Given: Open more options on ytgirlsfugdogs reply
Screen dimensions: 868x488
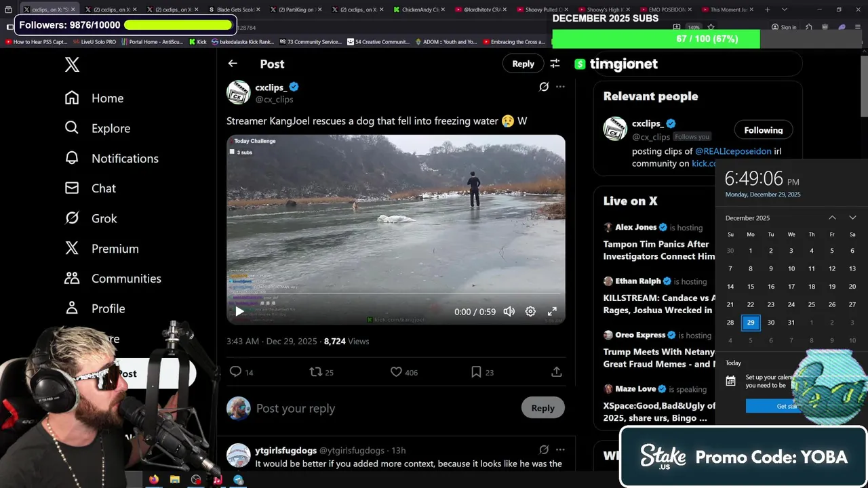Looking at the screenshot, I should [560, 449].
